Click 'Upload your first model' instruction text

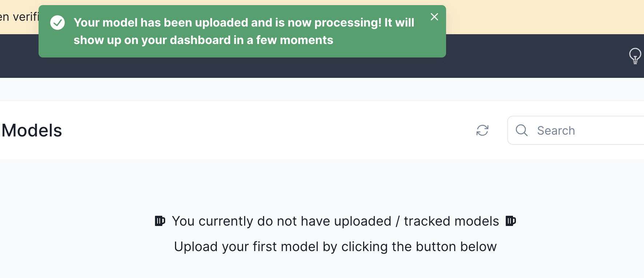click(x=335, y=246)
